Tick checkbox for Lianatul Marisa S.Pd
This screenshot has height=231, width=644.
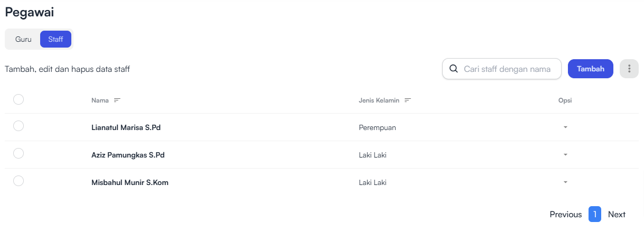(x=18, y=126)
